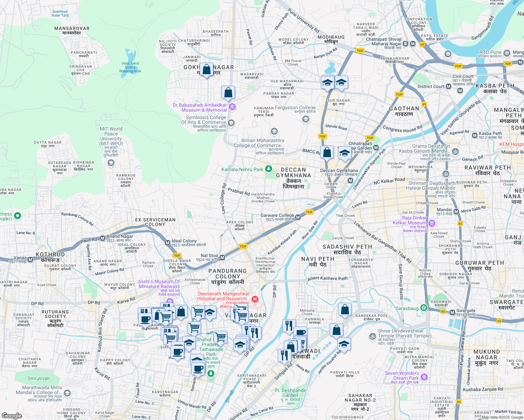Select the shopping bag marker on BMCC Rd
Image resolution: width=524 pixels, height=420 pixels.
click(x=327, y=153)
